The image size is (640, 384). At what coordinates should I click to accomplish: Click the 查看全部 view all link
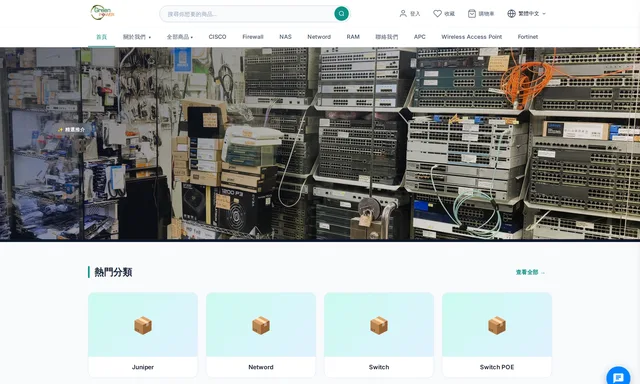(x=530, y=272)
